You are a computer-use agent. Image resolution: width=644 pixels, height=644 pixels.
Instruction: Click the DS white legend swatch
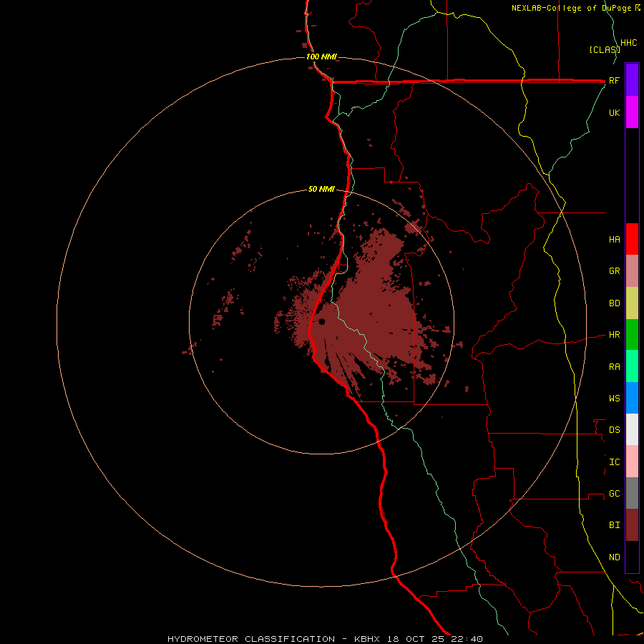tap(632, 429)
